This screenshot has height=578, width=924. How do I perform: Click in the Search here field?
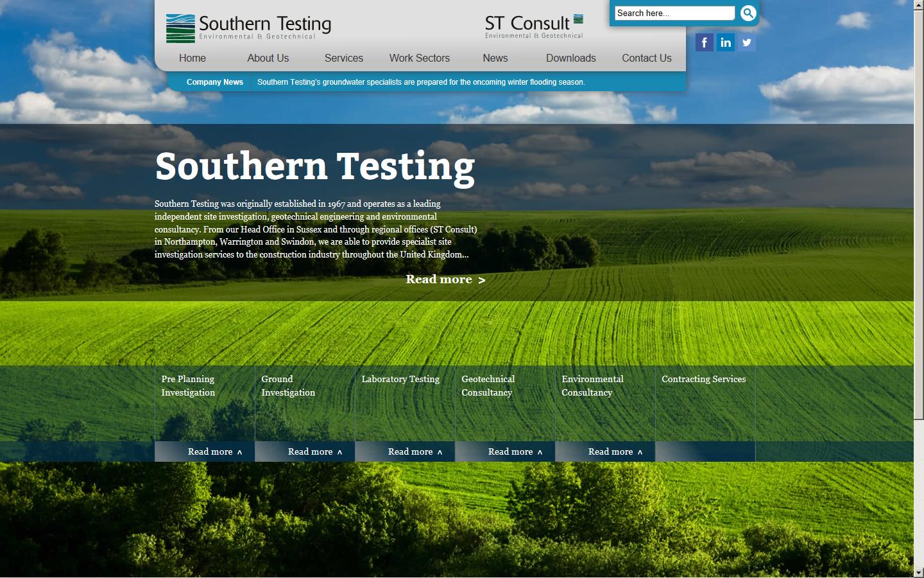coord(674,13)
